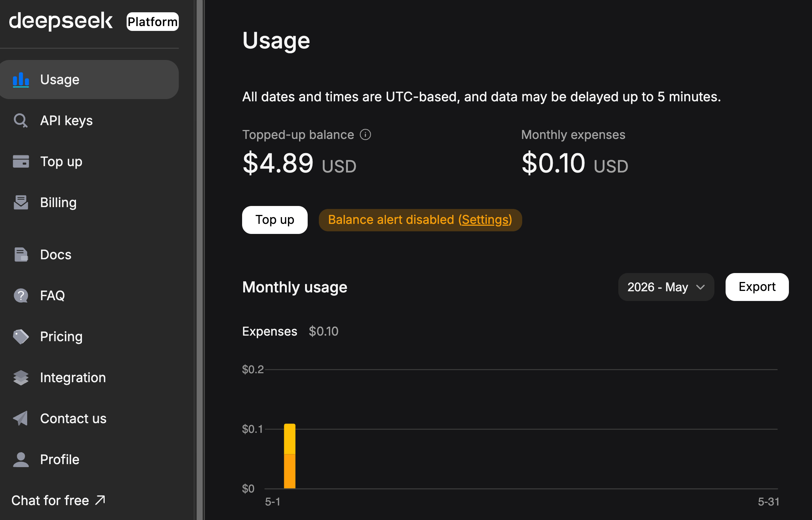Click the white Top up button
Image resolution: width=812 pixels, height=520 pixels.
click(275, 220)
